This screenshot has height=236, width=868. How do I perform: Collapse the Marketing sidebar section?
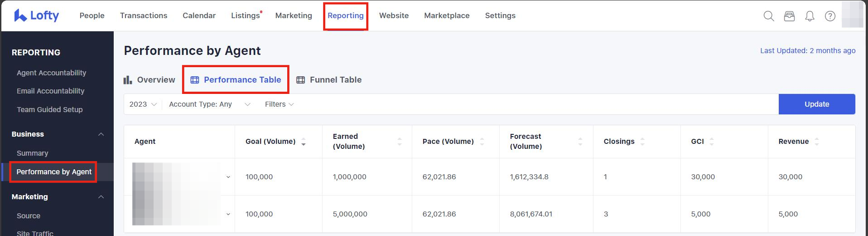(101, 197)
